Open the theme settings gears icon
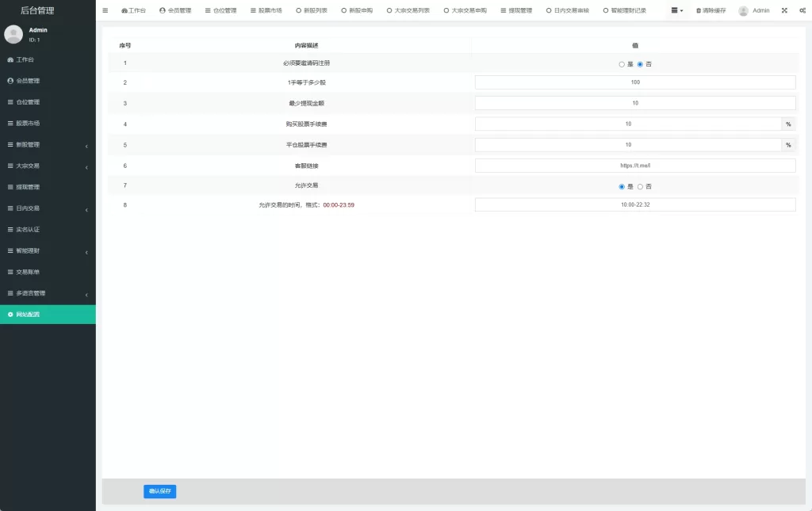812x511 pixels. (802, 10)
